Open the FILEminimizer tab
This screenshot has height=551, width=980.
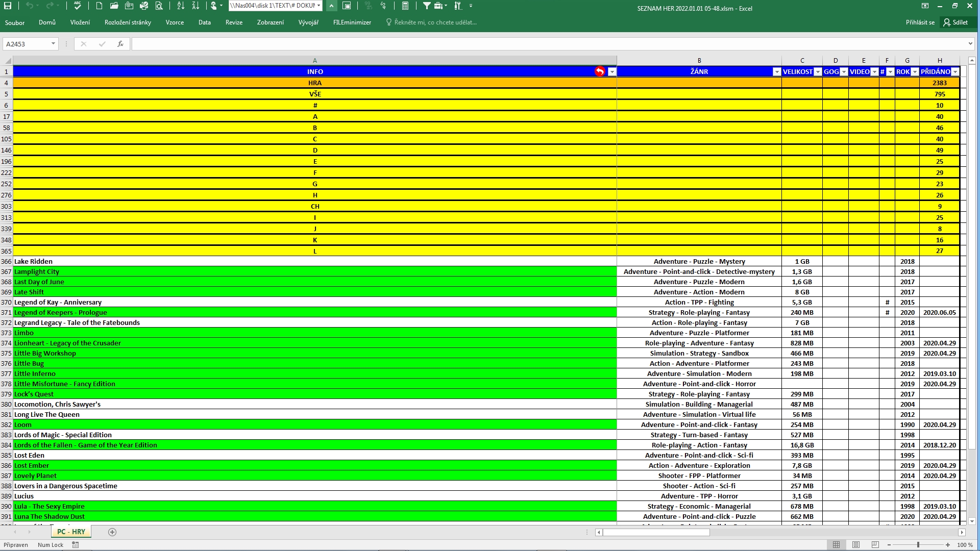352,22
